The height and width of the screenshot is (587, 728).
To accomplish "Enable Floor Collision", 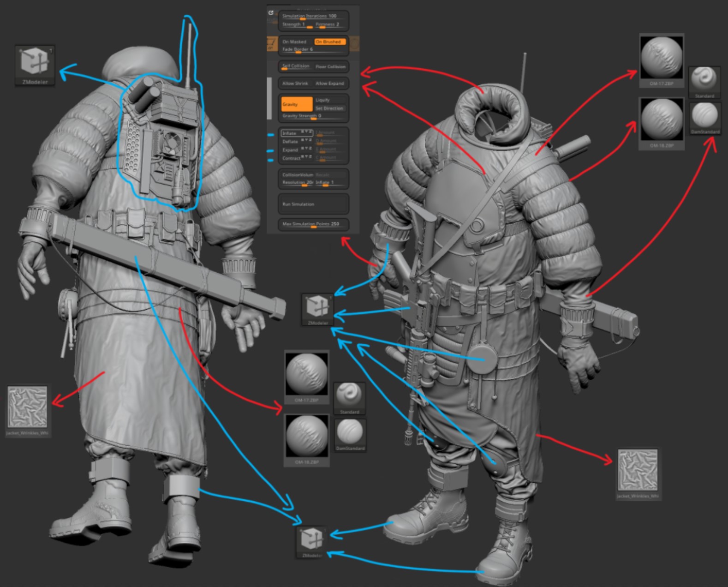I will [330, 66].
